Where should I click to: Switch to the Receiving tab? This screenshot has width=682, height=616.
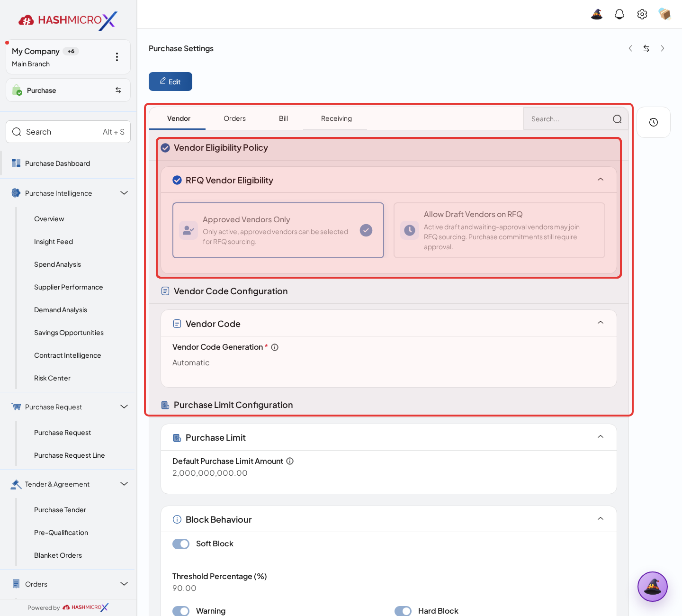pos(336,118)
